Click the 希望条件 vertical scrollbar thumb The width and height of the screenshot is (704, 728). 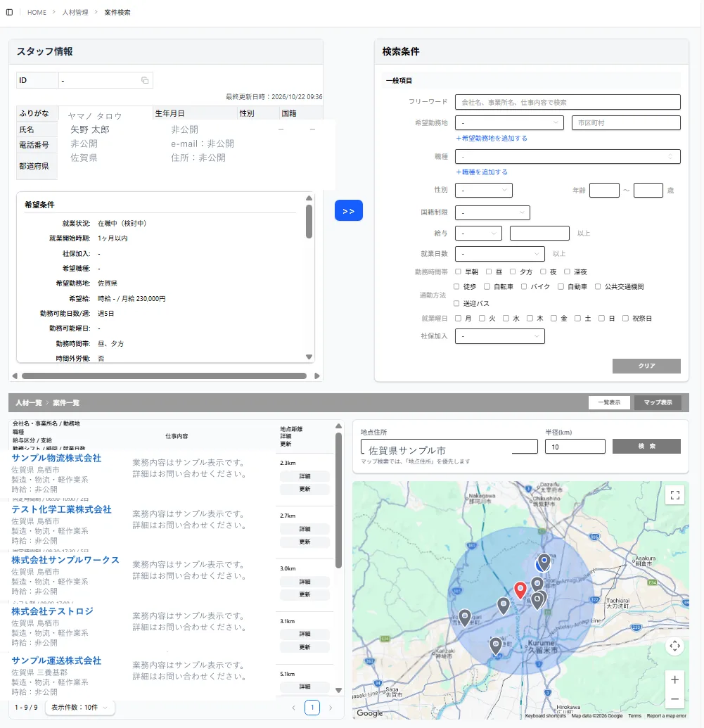tap(309, 222)
